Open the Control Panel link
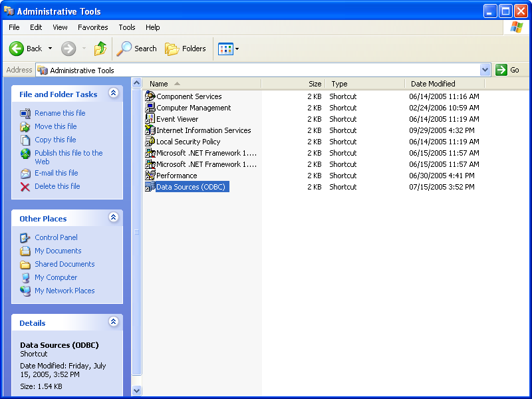 (x=56, y=237)
